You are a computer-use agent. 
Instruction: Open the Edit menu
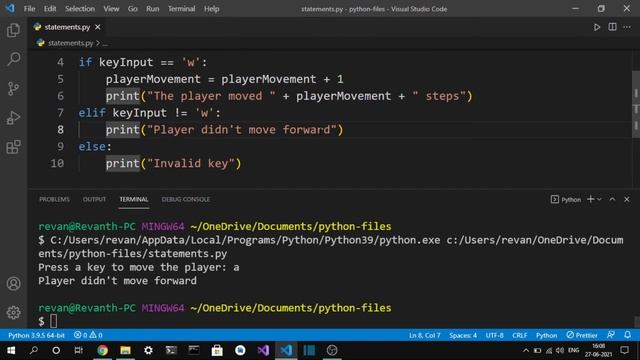click(50, 9)
